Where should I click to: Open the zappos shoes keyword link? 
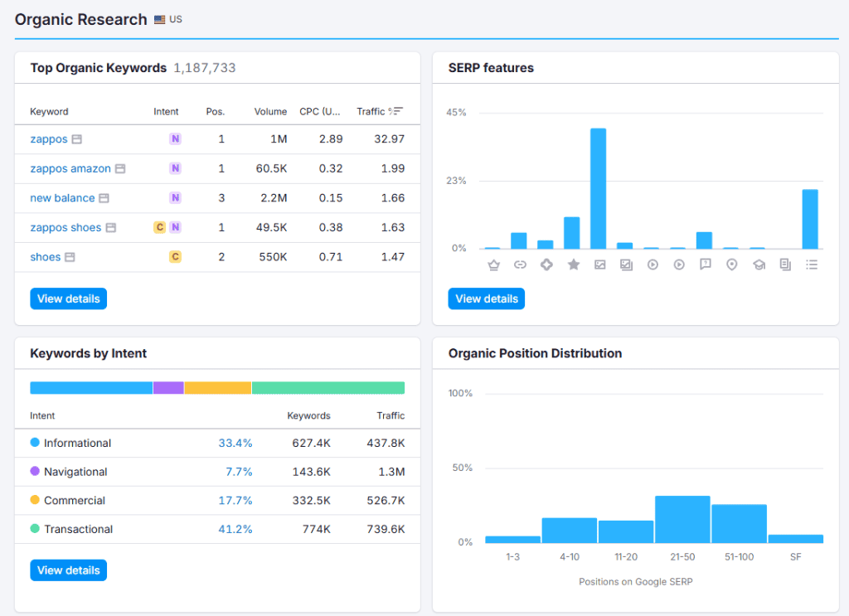point(65,227)
